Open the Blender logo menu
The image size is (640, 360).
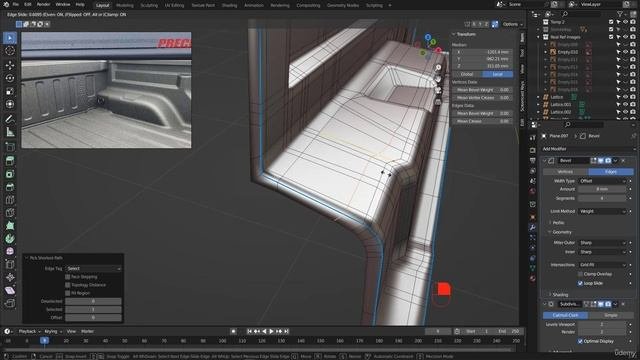coord(5,4)
